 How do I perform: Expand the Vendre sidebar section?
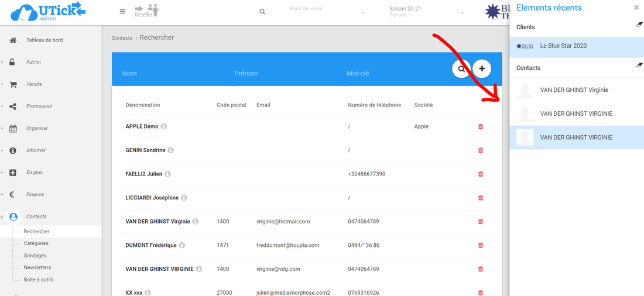tap(34, 84)
